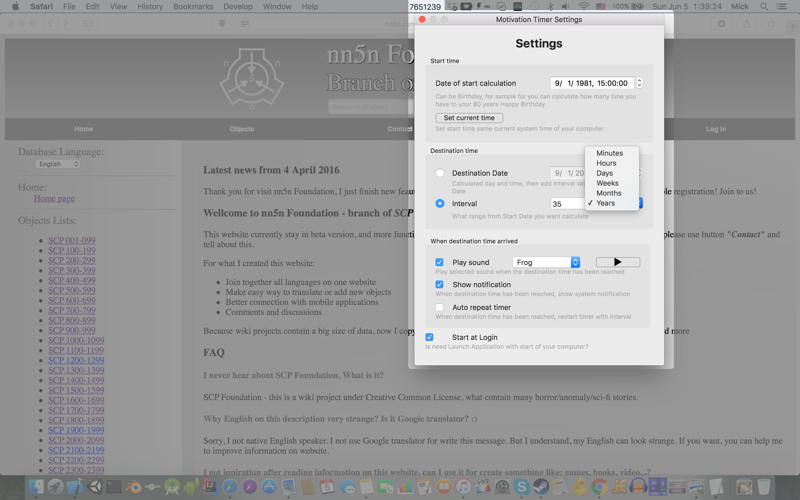Launch Xcode from the Dock
Viewport: 800px width, 500px height.
click(x=75, y=487)
